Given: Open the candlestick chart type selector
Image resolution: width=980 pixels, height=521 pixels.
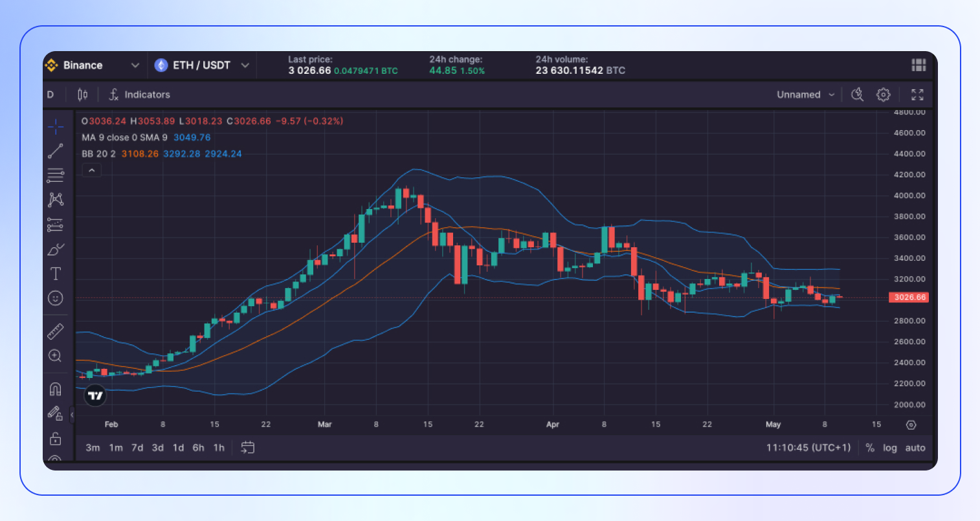Looking at the screenshot, I should click(x=82, y=94).
